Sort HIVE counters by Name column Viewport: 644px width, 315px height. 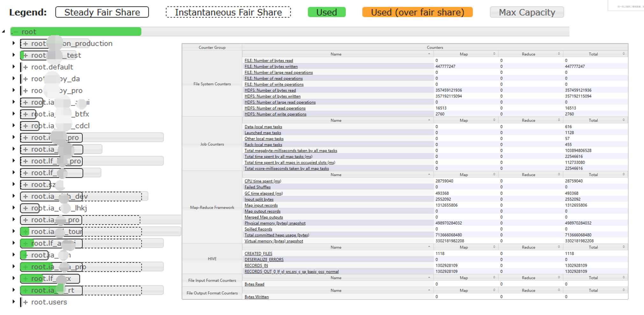click(337, 247)
